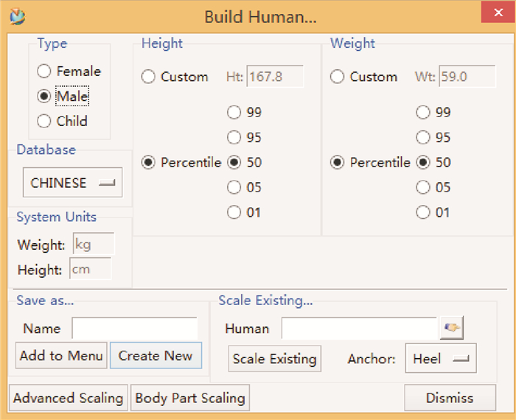Focus the Human text field
The height and width of the screenshot is (420, 516).
pos(359,329)
